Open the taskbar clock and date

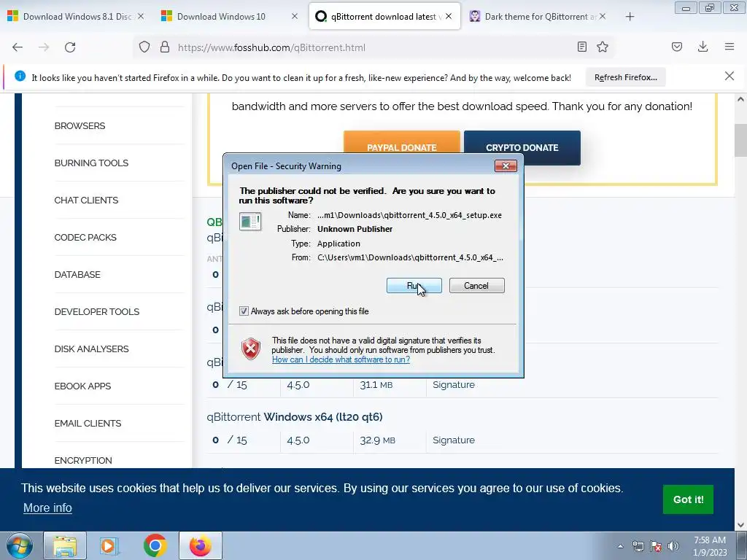click(710, 546)
